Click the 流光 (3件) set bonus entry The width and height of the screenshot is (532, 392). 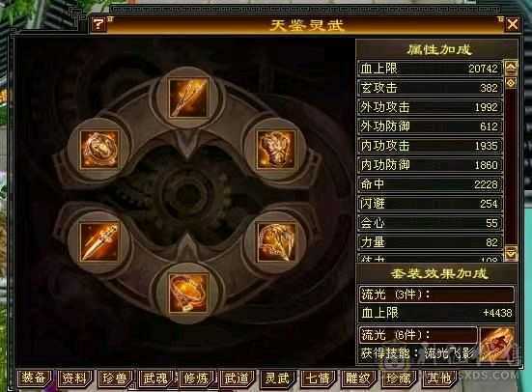pyautogui.click(x=436, y=294)
